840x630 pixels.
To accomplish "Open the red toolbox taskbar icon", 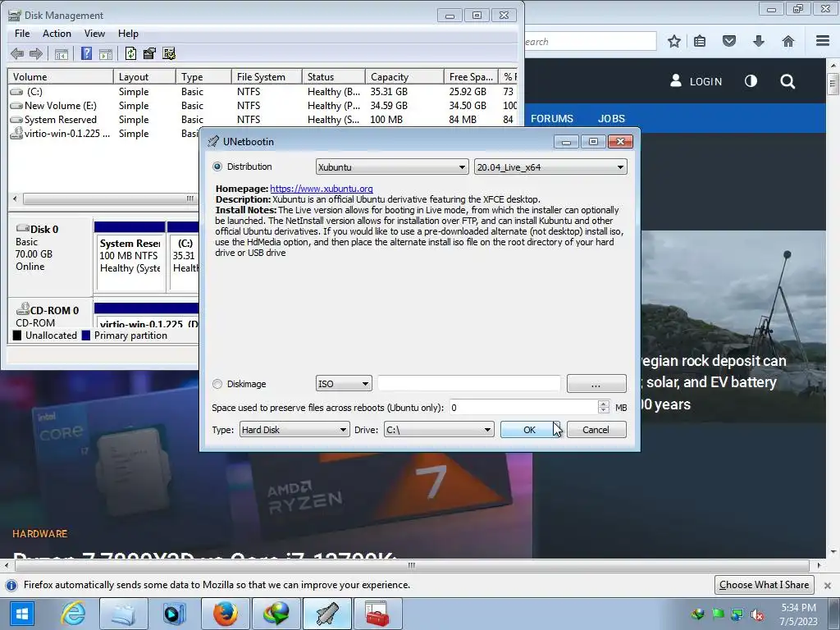I will 378,614.
